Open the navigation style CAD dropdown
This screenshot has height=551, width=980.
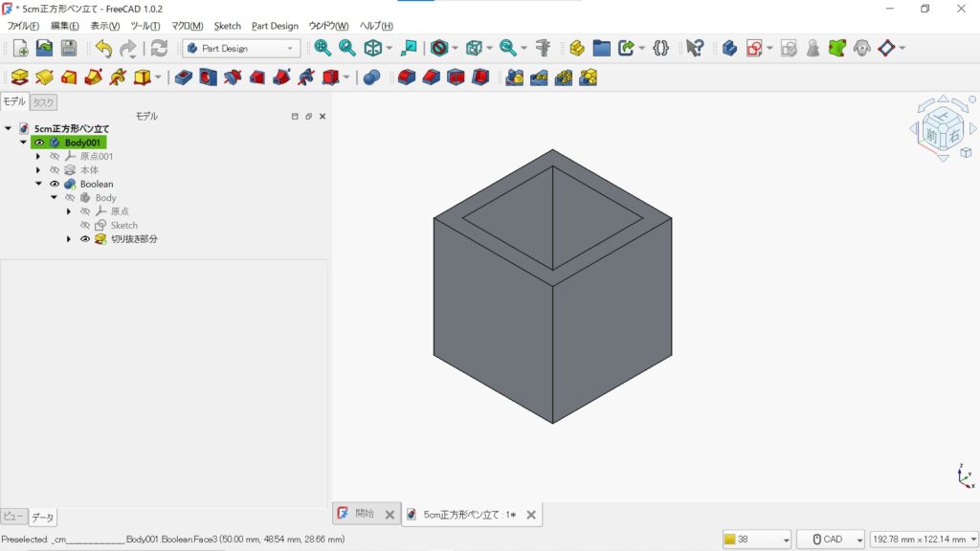pyautogui.click(x=830, y=539)
